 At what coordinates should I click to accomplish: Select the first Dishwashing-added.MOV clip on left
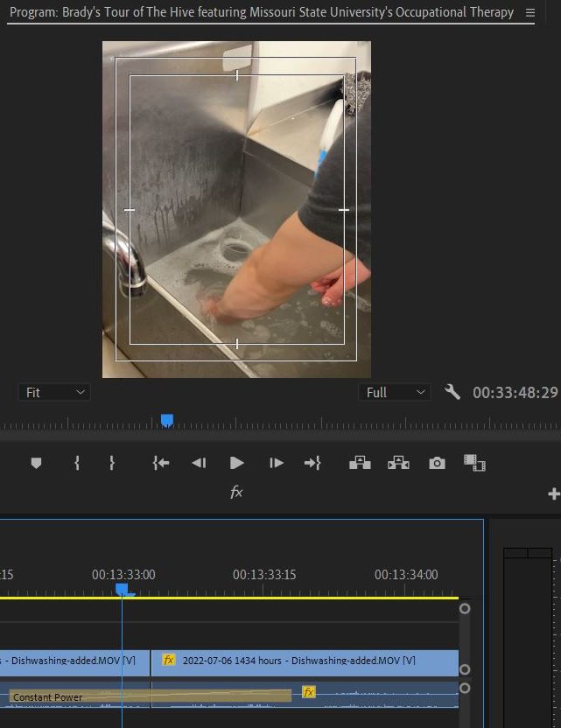(x=74, y=662)
